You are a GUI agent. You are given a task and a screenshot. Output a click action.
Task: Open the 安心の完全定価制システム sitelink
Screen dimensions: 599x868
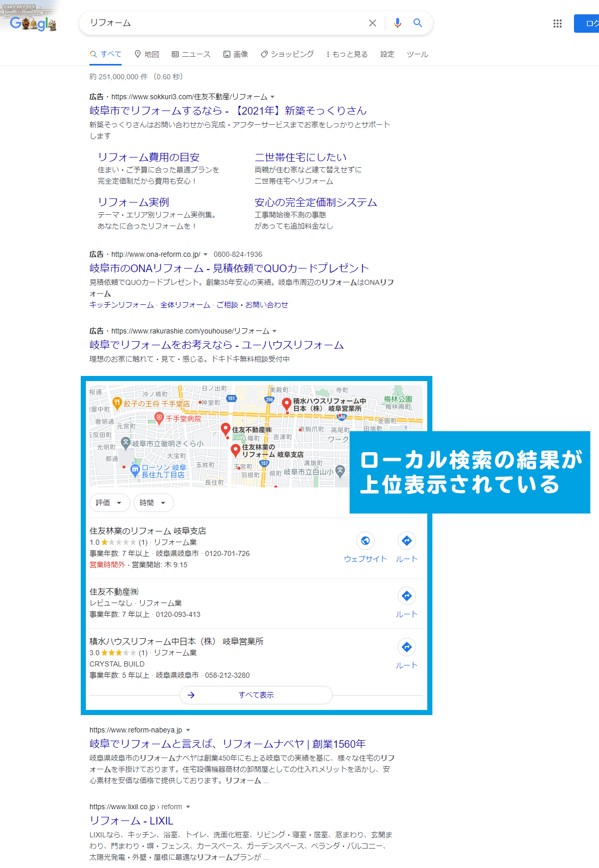pos(316,202)
